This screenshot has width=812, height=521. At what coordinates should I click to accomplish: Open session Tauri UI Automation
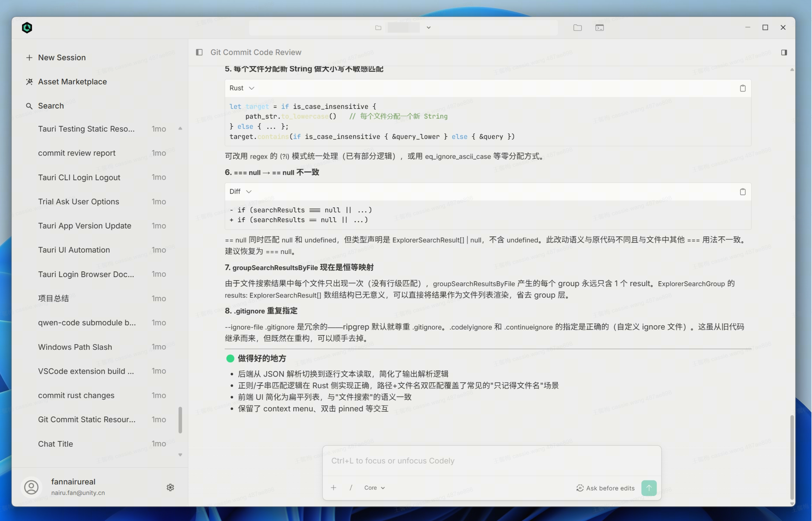[x=102, y=250]
